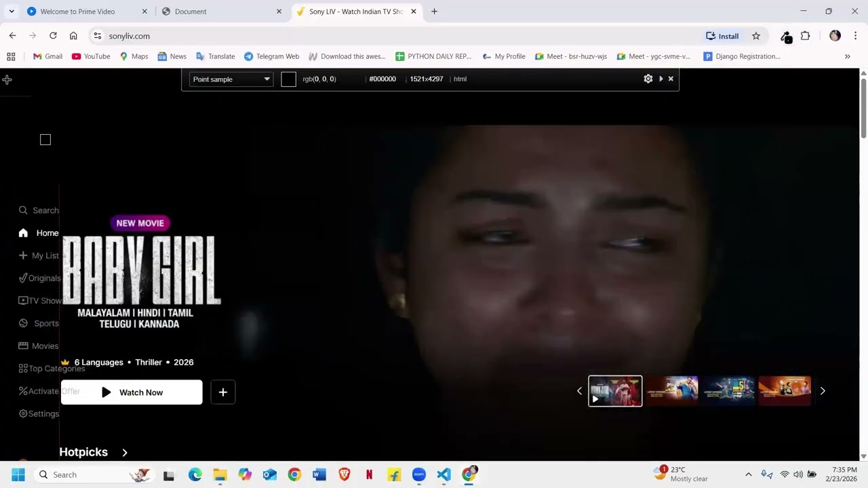Viewport: 868px width, 488px height.
Task: Click the hex value #000000
Action: [382, 79]
